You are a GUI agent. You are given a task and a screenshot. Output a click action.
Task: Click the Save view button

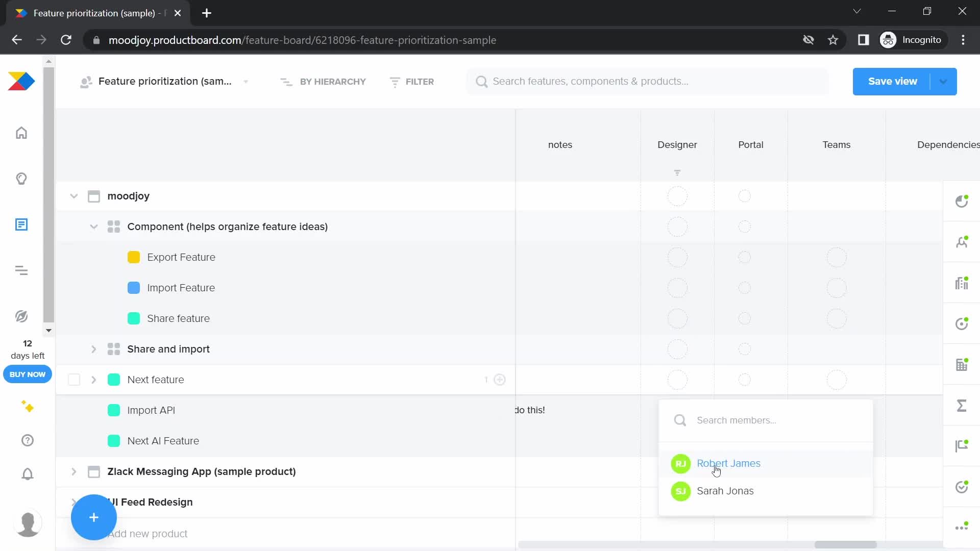click(x=892, y=82)
